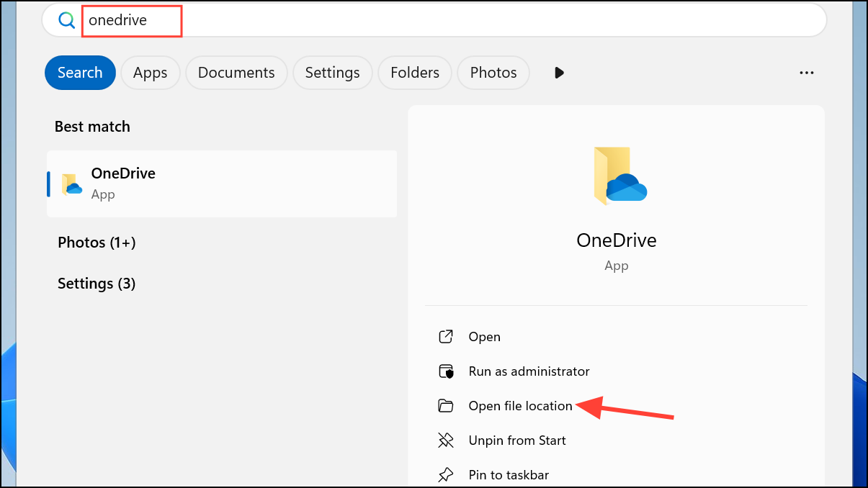Click the Pin to taskbar pin icon
This screenshot has height=488, width=868.
click(x=447, y=474)
